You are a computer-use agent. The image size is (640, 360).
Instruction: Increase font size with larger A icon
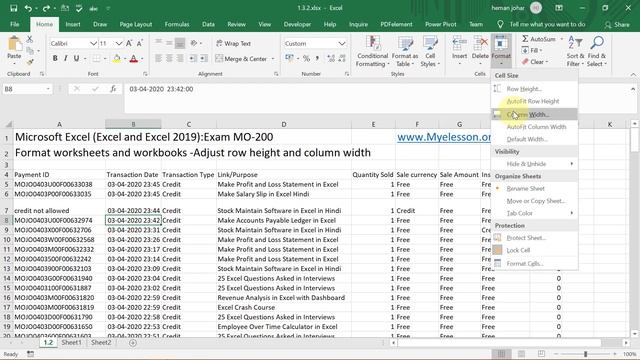[x=129, y=43]
